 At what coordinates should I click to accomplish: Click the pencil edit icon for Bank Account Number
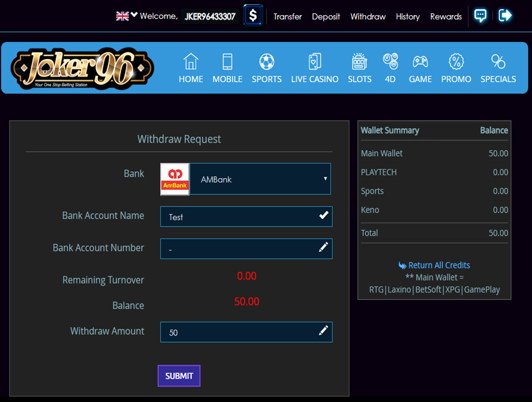(x=324, y=247)
